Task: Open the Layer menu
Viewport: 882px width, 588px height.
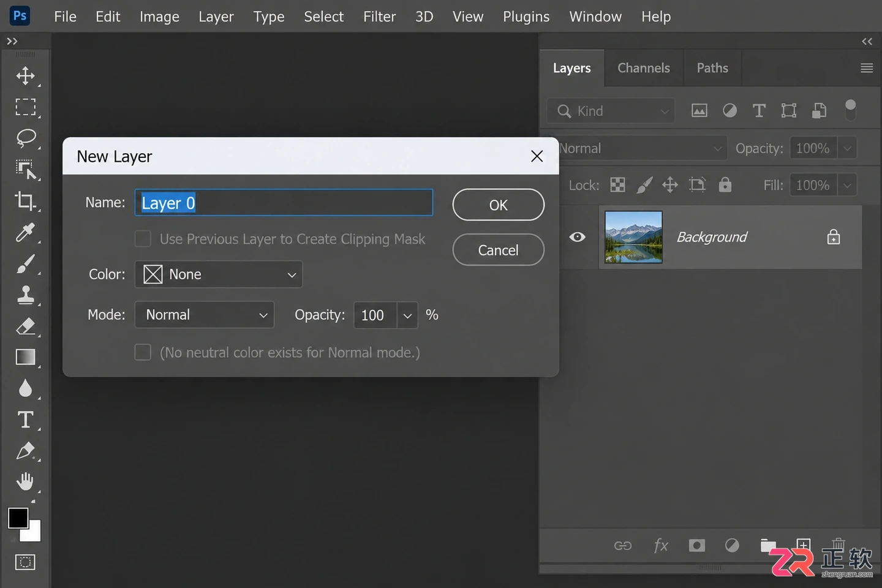Action: click(x=216, y=17)
